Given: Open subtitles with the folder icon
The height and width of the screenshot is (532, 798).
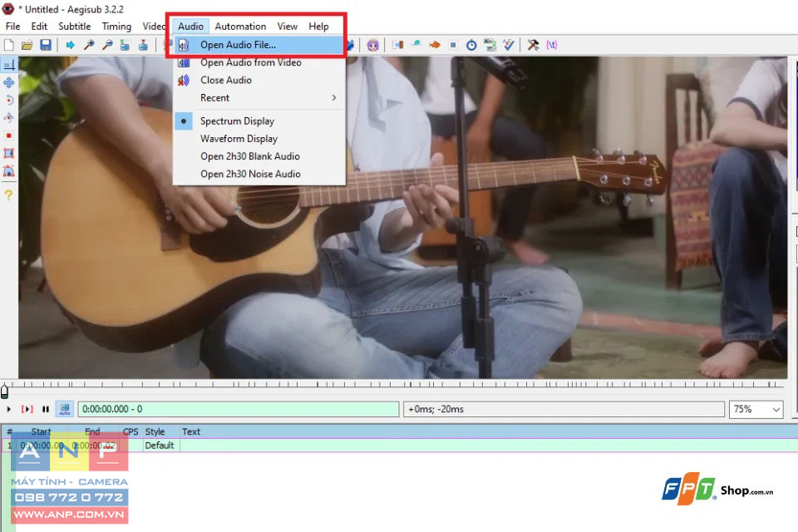Looking at the screenshot, I should click(27, 46).
